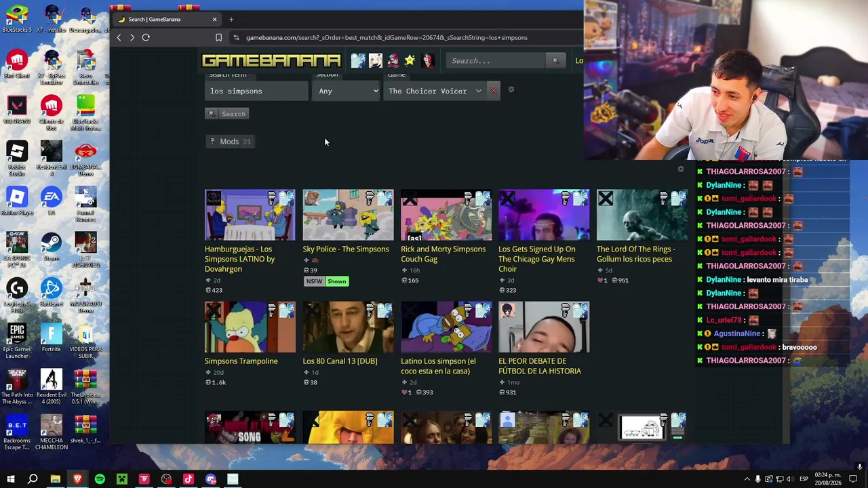Open The Path Into The Abyss desktop shortcut

click(17, 386)
